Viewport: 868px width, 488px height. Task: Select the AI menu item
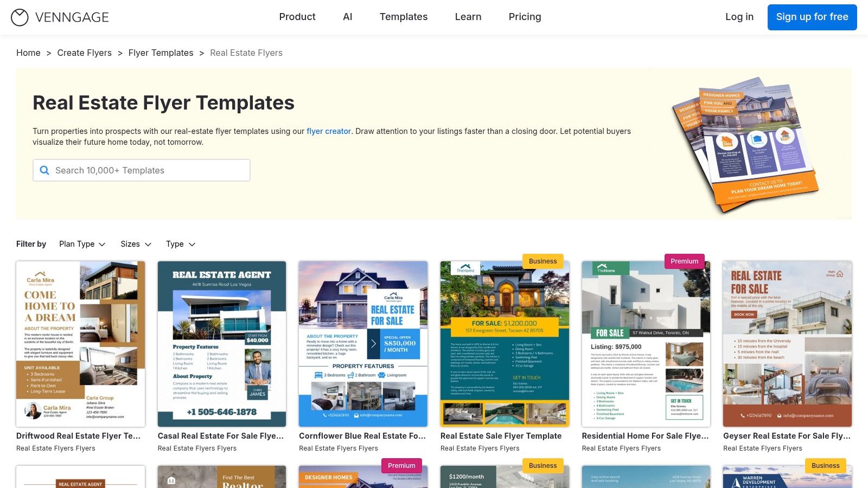click(347, 17)
